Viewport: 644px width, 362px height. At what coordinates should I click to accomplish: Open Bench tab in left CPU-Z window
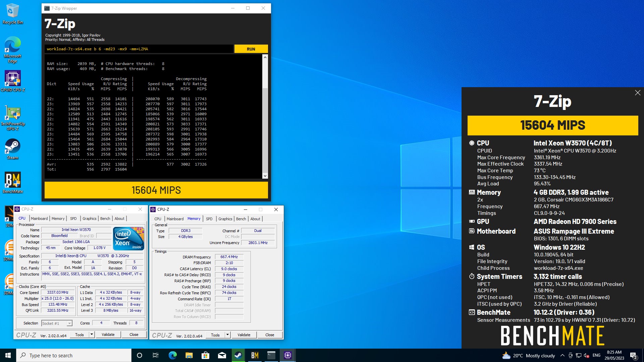point(105,219)
